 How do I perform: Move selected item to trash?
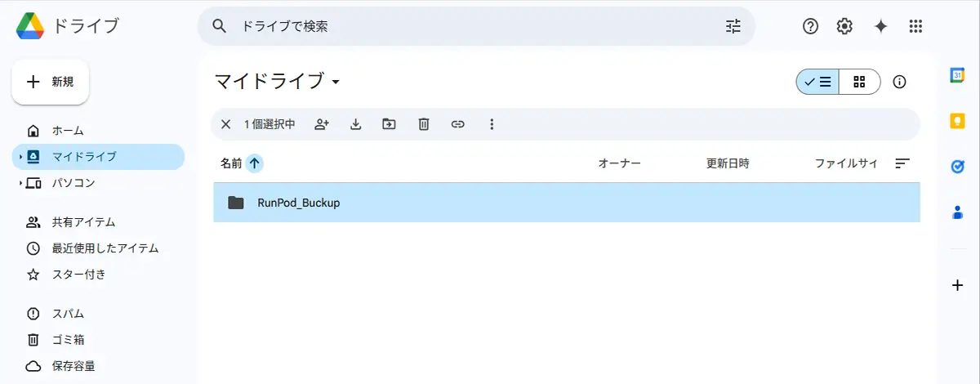coord(423,124)
